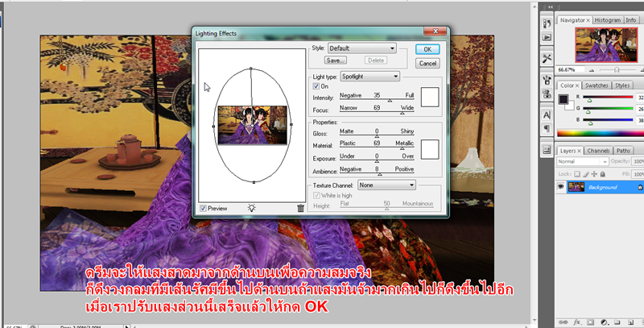Toggle the White is high checkbox
Viewport: 644px width, 328px height.
tap(316, 196)
